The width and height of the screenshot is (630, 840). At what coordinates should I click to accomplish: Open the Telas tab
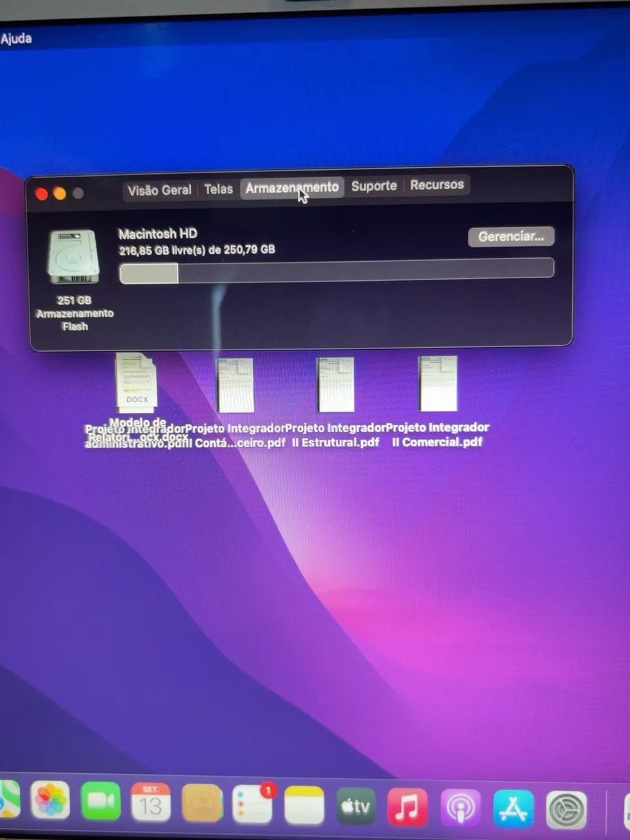[x=219, y=189]
